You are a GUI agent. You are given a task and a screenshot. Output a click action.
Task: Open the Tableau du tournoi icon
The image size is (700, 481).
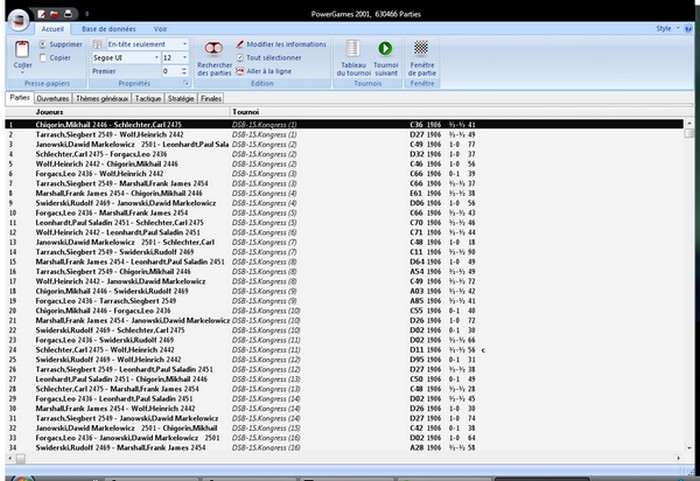pos(353,48)
